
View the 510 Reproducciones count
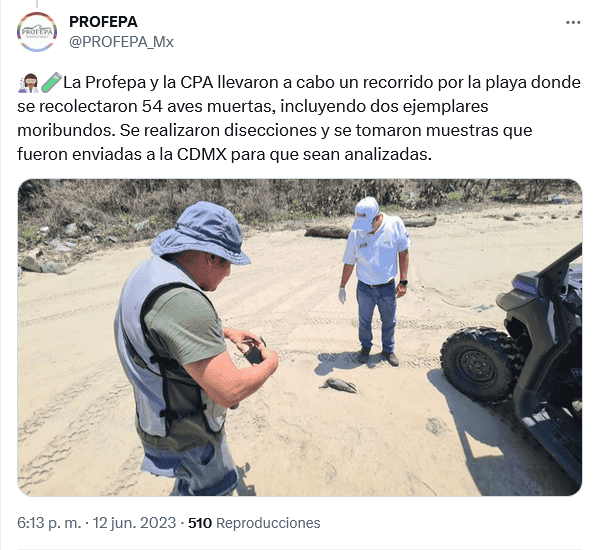[x=254, y=523]
